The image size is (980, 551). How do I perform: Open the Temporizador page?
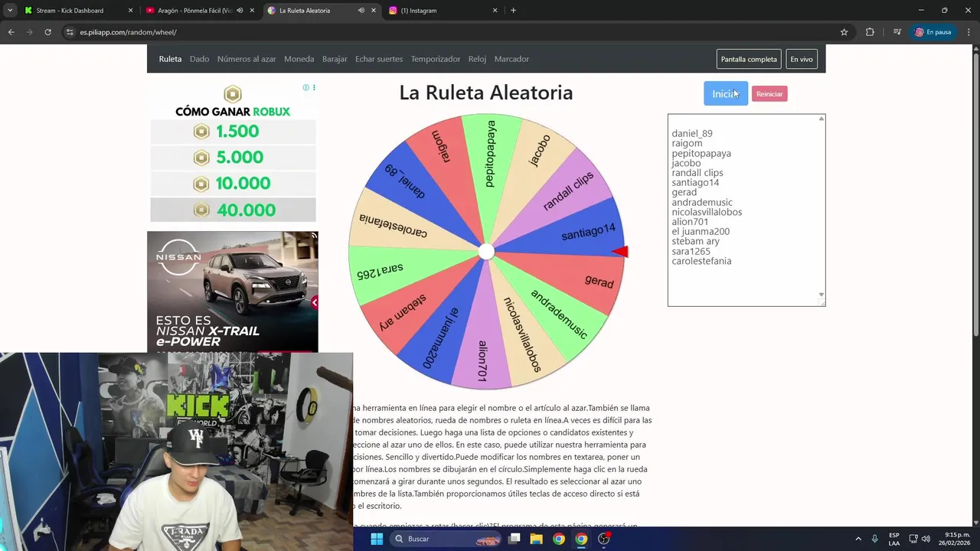436,59
